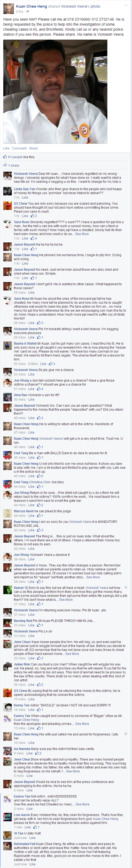Expand See More on Sara Rose's first comment
This screenshot has width=132, height=868.
(x=82, y=234)
